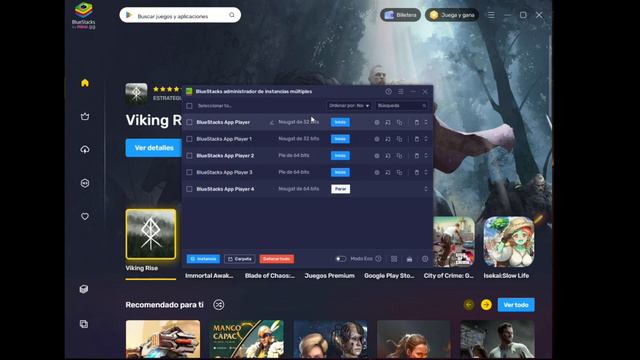This screenshot has height=360, width=640.
Task: Open the instance manager footer settings gear
Action: [x=425, y=259]
